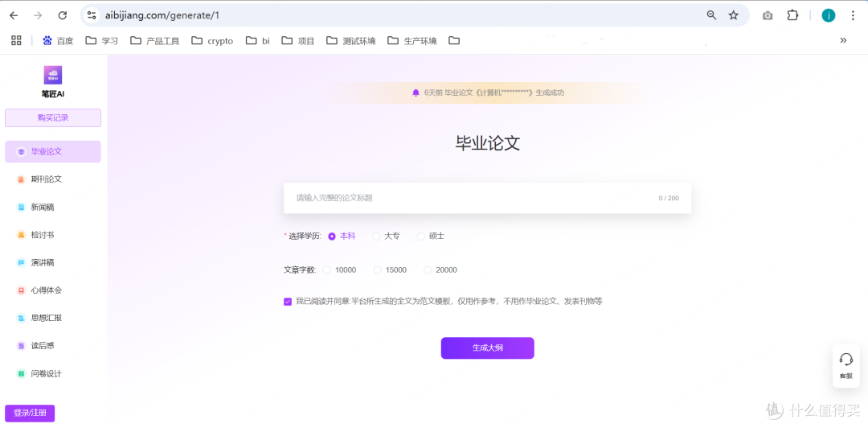868x428 pixels.
Task: Open the Chrome profile avatar
Action: pos(828,15)
